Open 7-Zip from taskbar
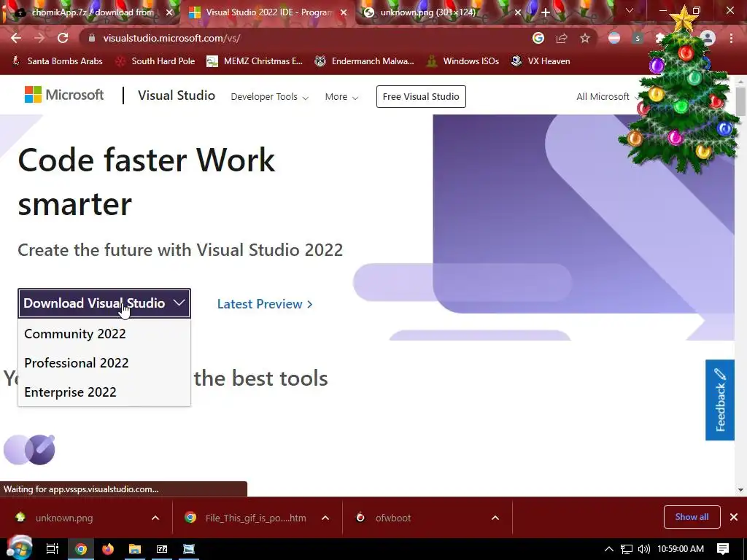This screenshot has height=560, width=747. pyautogui.click(x=162, y=549)
